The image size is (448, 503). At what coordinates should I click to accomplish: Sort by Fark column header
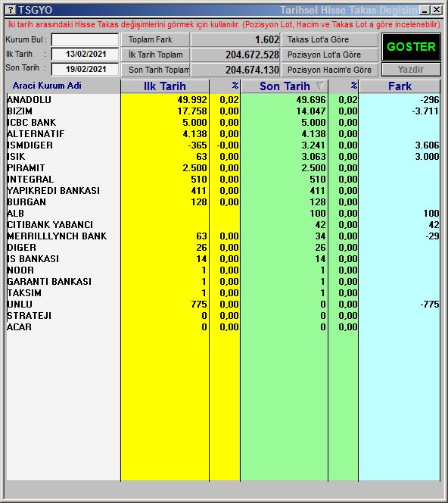[x=400, y=86]
